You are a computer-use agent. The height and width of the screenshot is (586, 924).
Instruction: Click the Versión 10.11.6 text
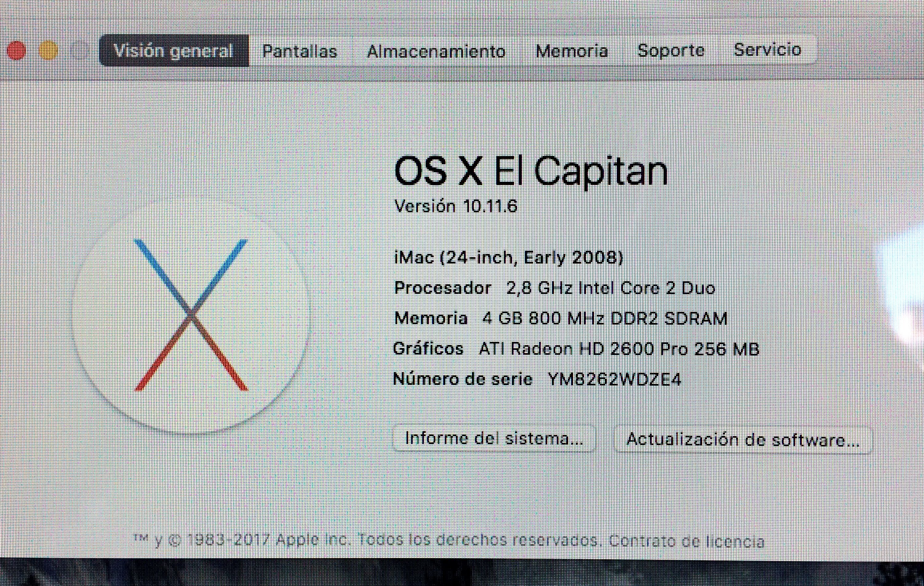(x=456, y=206)
